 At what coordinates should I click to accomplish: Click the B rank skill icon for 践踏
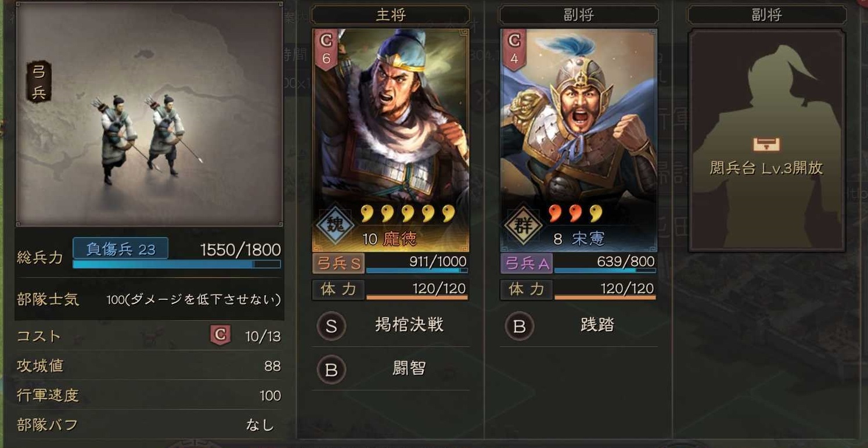(519, 327)
